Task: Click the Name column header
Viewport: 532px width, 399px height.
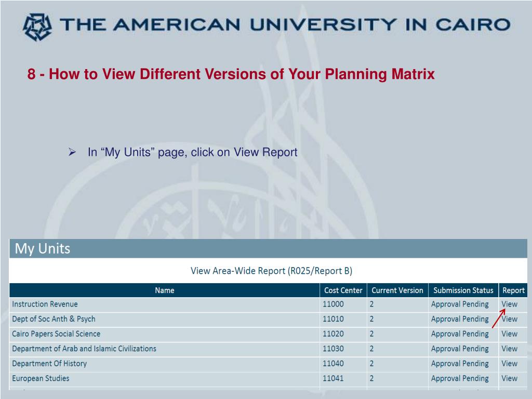Action: 165,290
